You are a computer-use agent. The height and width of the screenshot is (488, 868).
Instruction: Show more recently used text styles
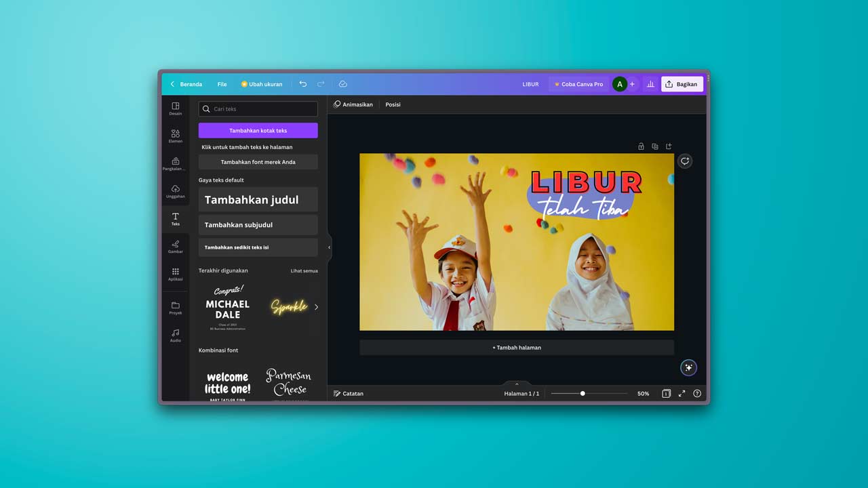pyautogui.click(x=316, y=307)
